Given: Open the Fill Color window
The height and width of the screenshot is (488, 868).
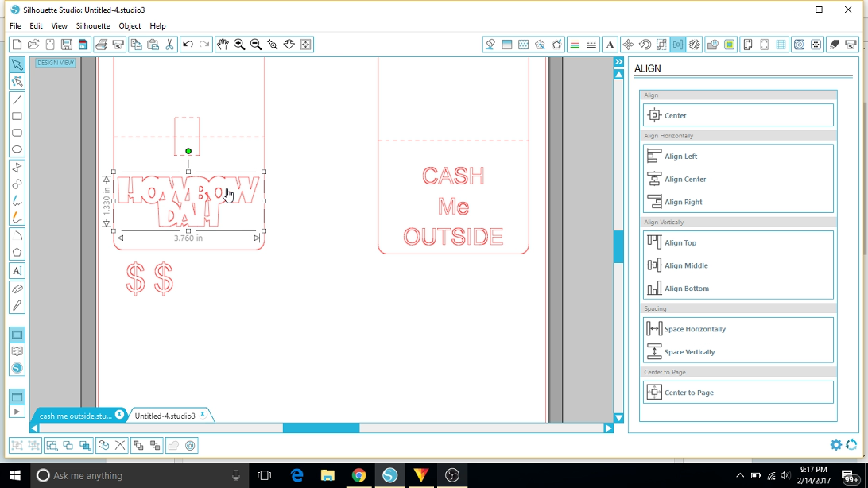Looking at the screenshot, I should point(490,45).
